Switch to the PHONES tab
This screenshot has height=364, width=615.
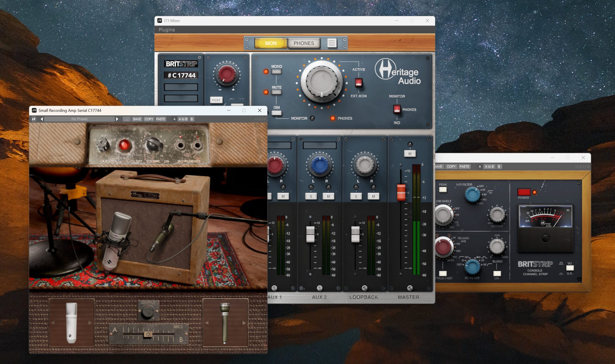click(x=304, y=43)
